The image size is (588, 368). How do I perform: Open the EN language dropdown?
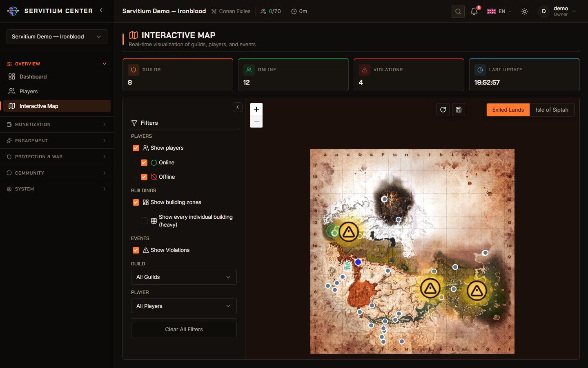click(499, 11)
